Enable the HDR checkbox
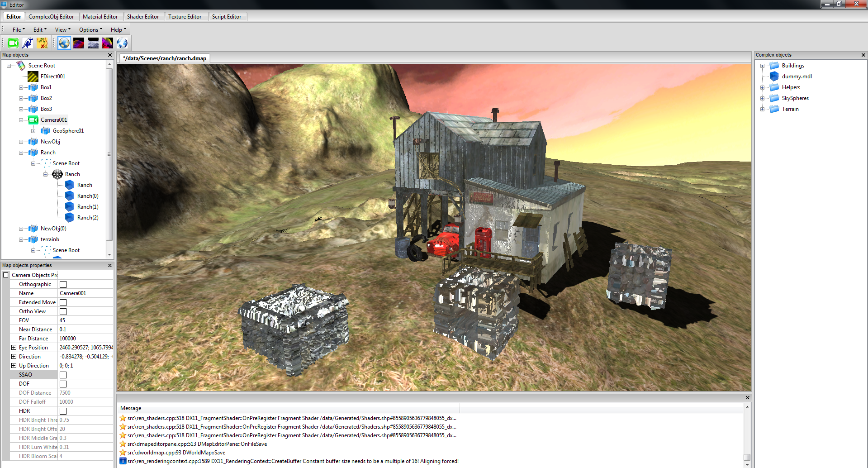This screenshot has height=468, width=868. 63,411
